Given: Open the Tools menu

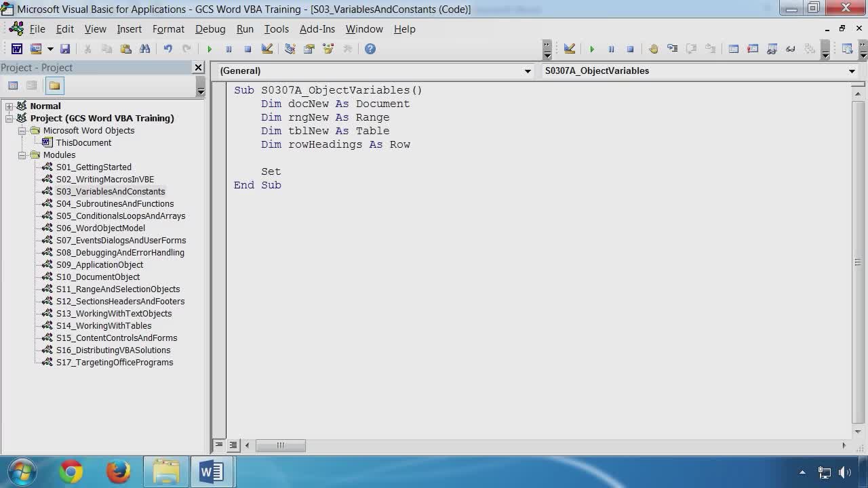Looking at the screenshot, I should [276, 29].
